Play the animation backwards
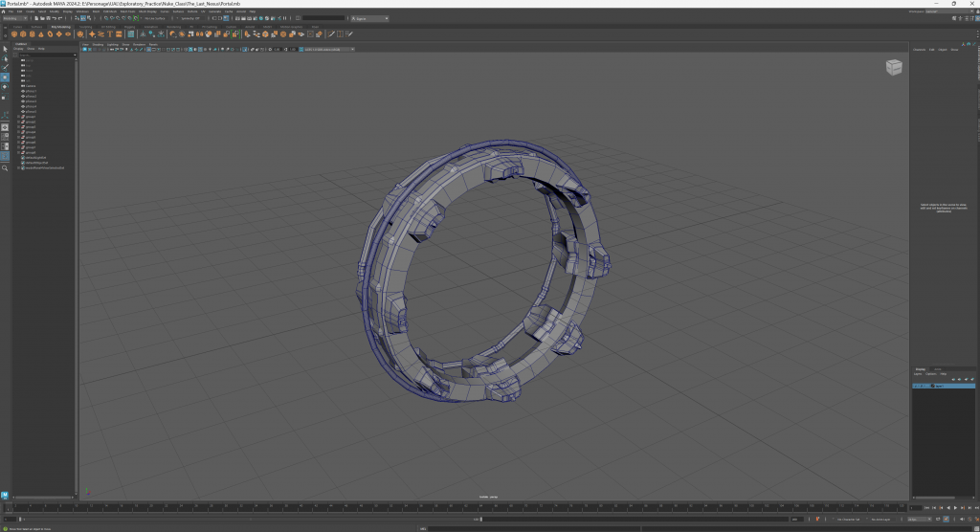980x532 pixels. tap(948, 508)
